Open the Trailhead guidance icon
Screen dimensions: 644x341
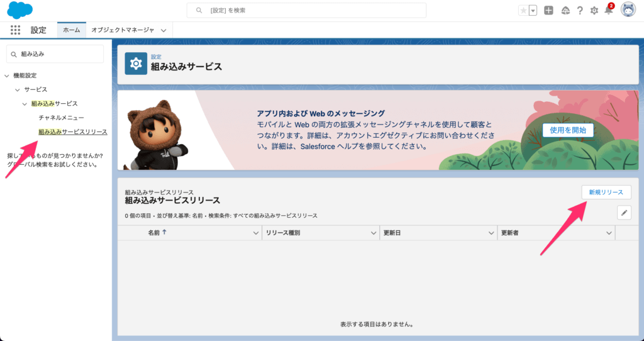[565, 11]
